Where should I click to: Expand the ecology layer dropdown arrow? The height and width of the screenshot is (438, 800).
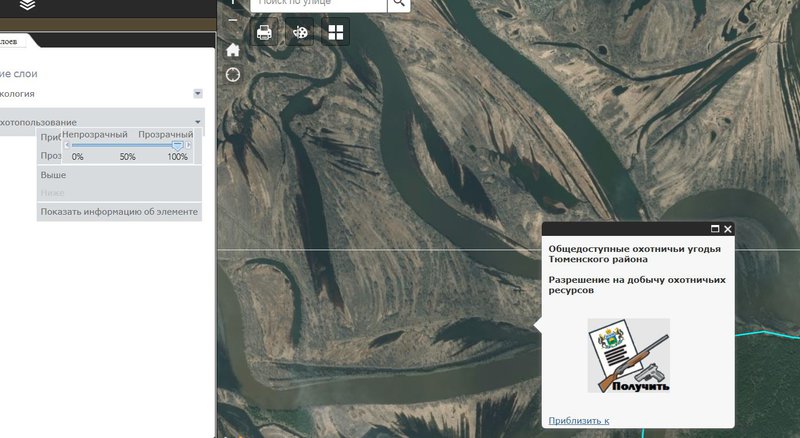(x=198, y=93)
